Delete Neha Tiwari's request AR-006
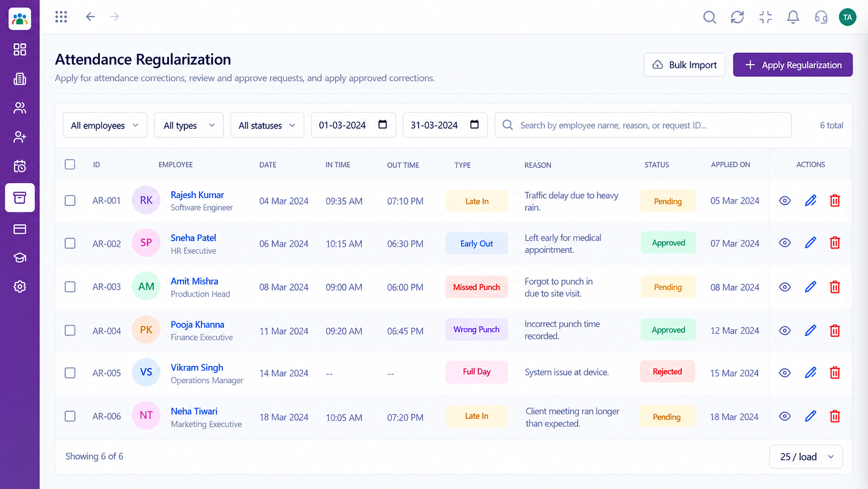The image size is (868, 489). [x=835, y=416]
